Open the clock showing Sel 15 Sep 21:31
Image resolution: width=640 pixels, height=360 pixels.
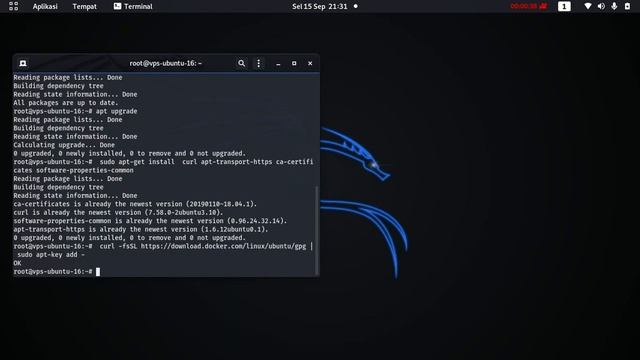click(x=320, y=7)
